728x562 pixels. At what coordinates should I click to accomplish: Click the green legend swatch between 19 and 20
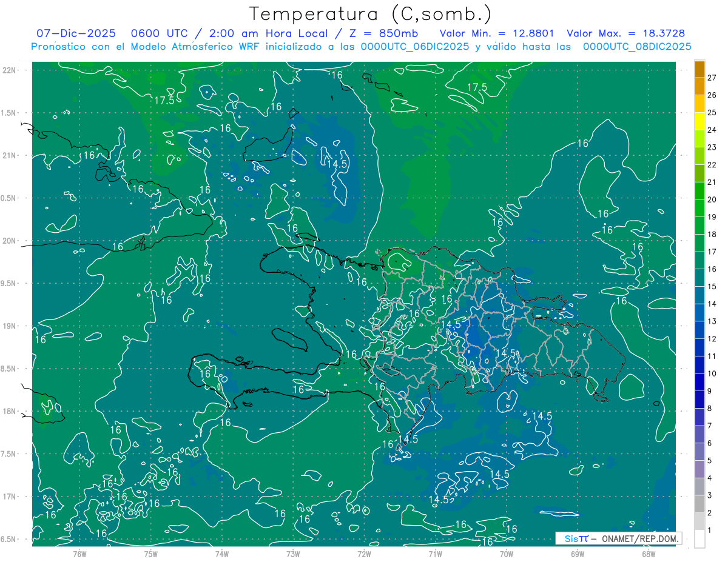coord(699,208)
